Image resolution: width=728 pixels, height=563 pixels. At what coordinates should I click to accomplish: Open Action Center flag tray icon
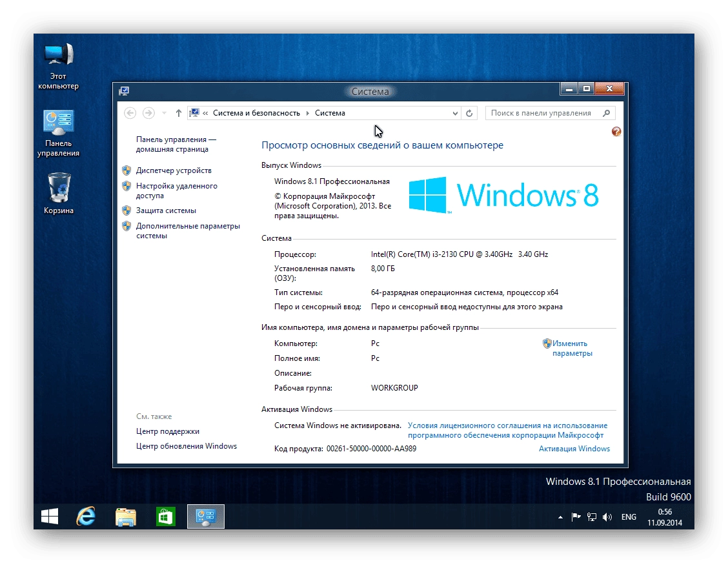click(x=576, y=517)
